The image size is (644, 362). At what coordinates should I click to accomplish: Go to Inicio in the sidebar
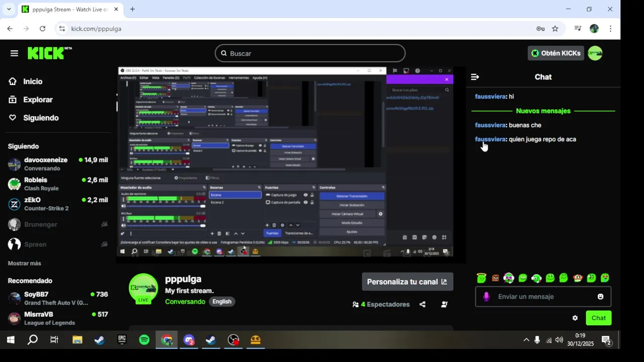26,81
